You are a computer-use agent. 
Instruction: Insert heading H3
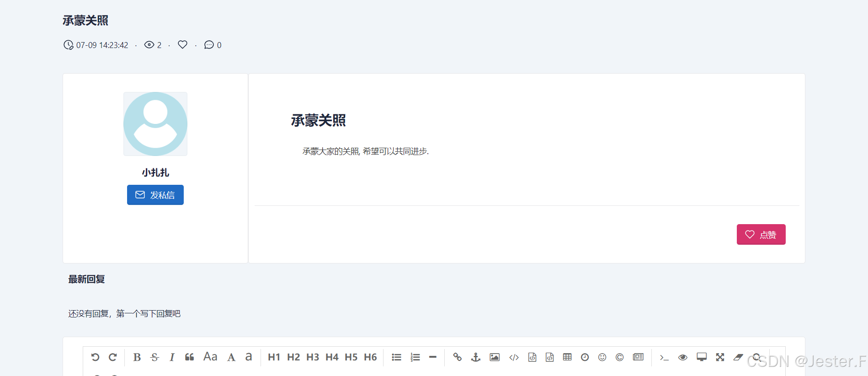coord(313,357)
